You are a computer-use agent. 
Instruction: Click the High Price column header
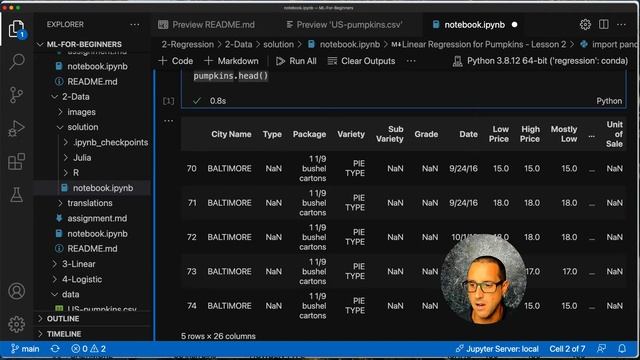coord(530,134)
